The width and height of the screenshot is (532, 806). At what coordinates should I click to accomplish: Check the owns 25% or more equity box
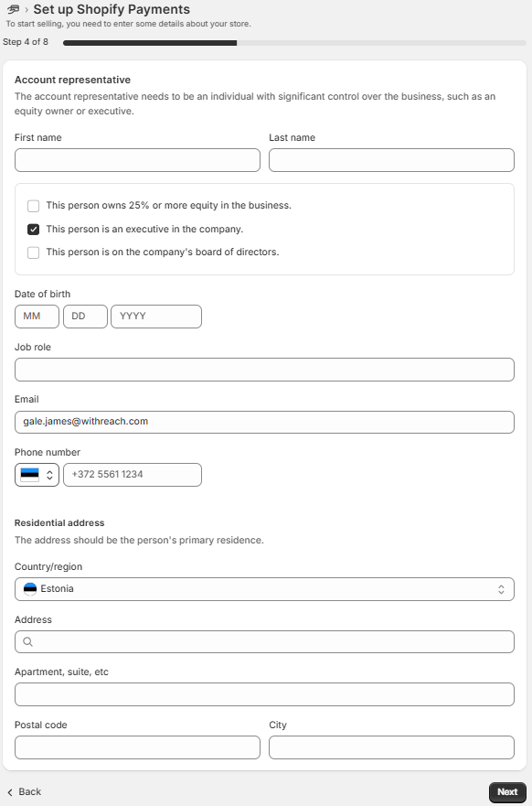pos(34,206)
